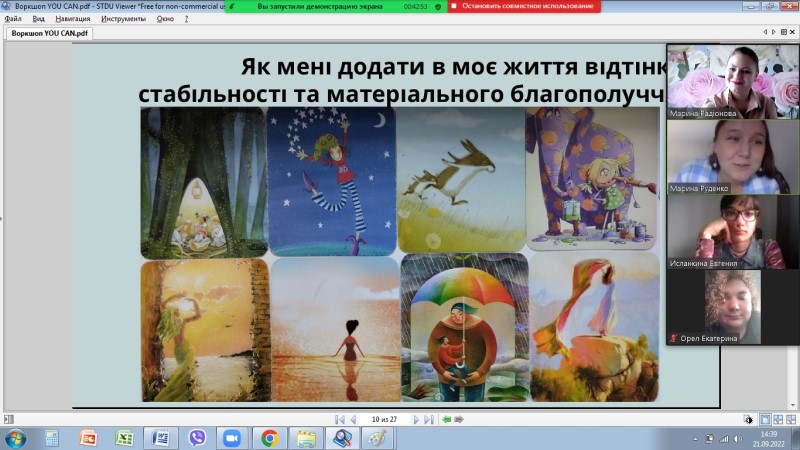Open the Навигация menu

pos(72,19)
